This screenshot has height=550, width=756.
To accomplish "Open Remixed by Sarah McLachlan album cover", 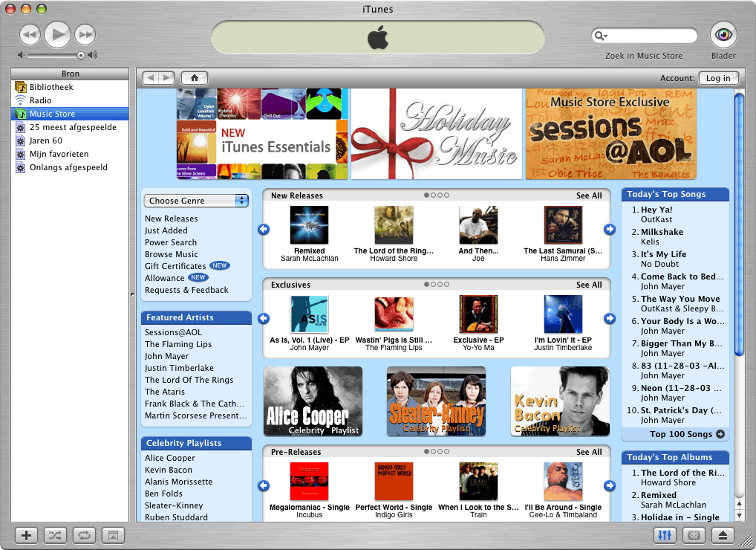I will click(x=310, y=225).
